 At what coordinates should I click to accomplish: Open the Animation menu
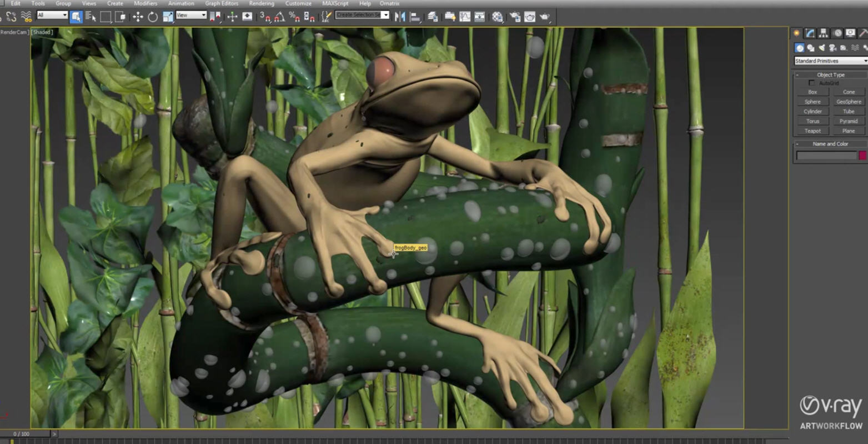pyautogui.click(x=181, y=3)
